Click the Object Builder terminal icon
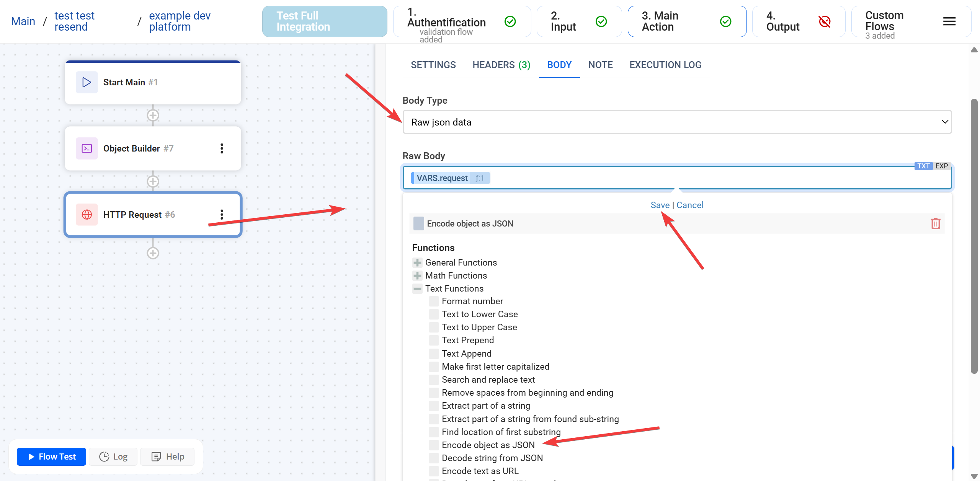Screen dimensions: 980x481 point(87,148)
